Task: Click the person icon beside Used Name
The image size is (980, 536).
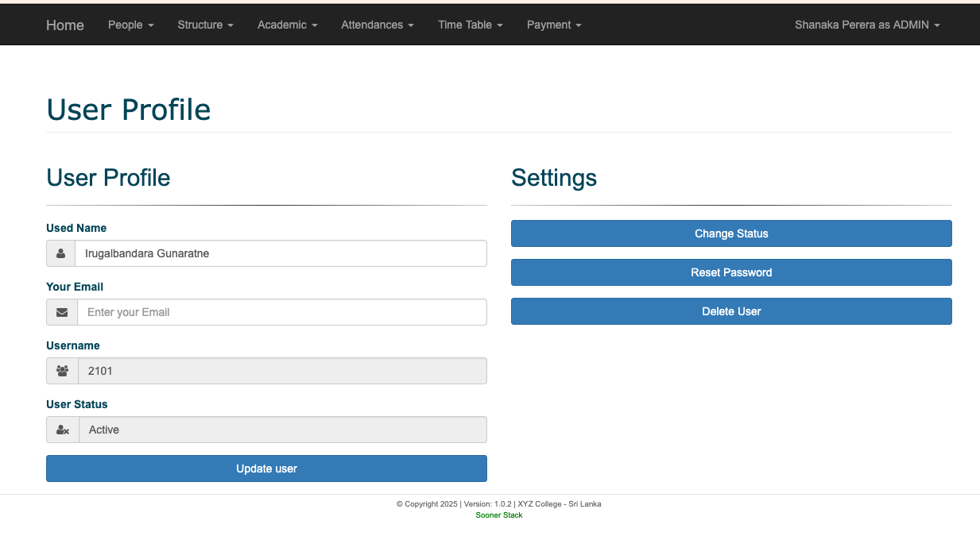Action: coord(61,253)
